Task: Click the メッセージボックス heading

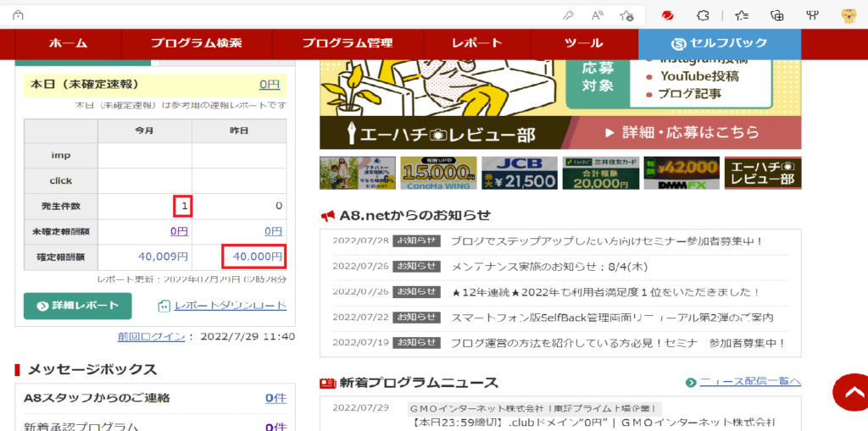Action: (x=92, y=369)
